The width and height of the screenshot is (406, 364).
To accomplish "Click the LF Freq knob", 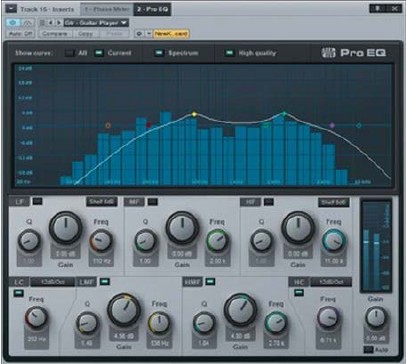I will tap(101, 240).
